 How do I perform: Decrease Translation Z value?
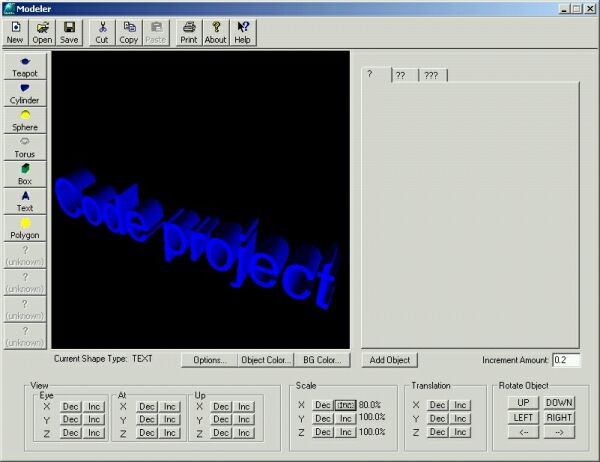tap(437, 432)
